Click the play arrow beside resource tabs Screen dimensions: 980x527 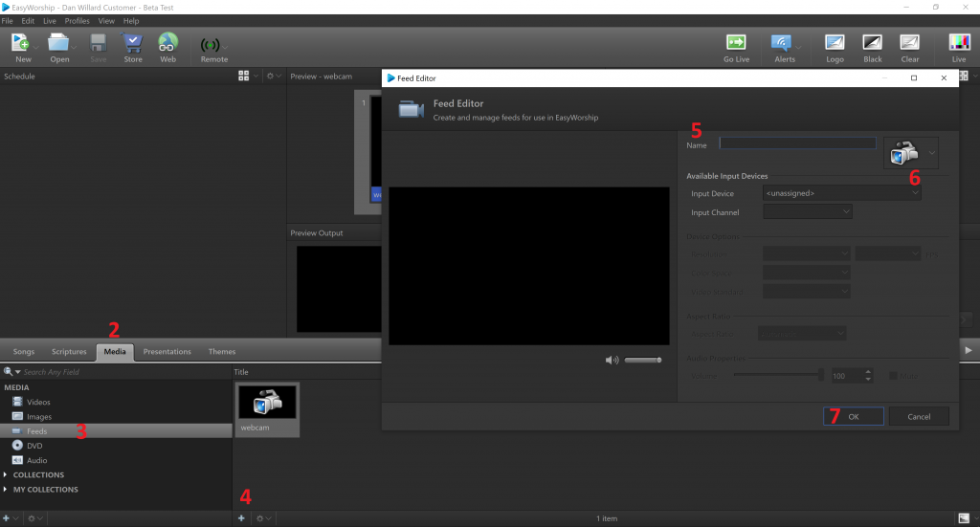click(x=969, y=350)
